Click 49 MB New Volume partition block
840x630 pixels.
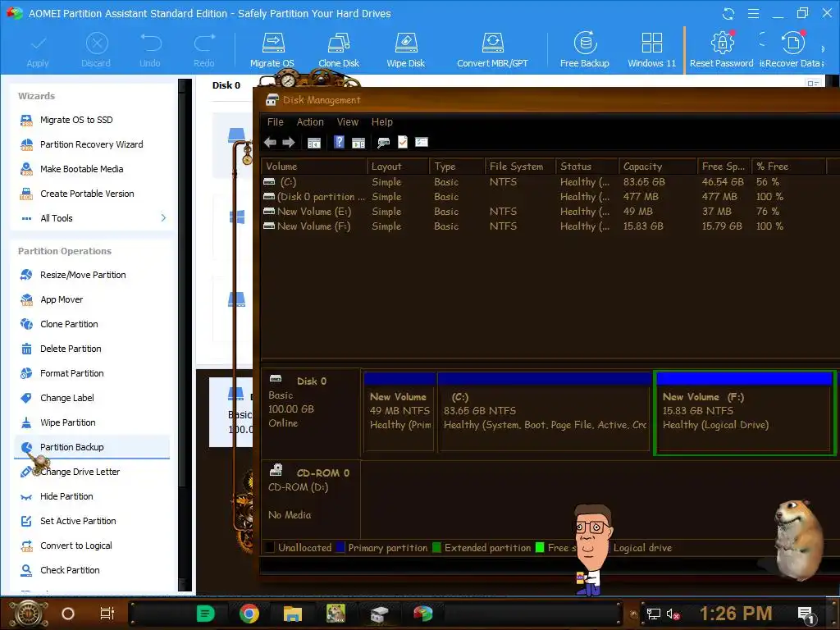[399, 412]
